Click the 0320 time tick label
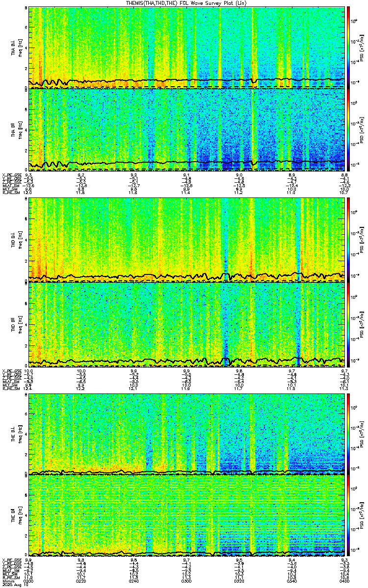Image resolution: width=368 pixels, height=588 pixels. point(239,581)
